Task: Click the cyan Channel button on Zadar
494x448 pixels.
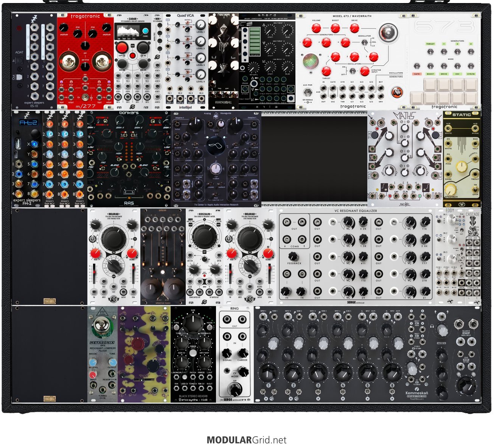Action: pyautogui.click(x=145, y=31)
